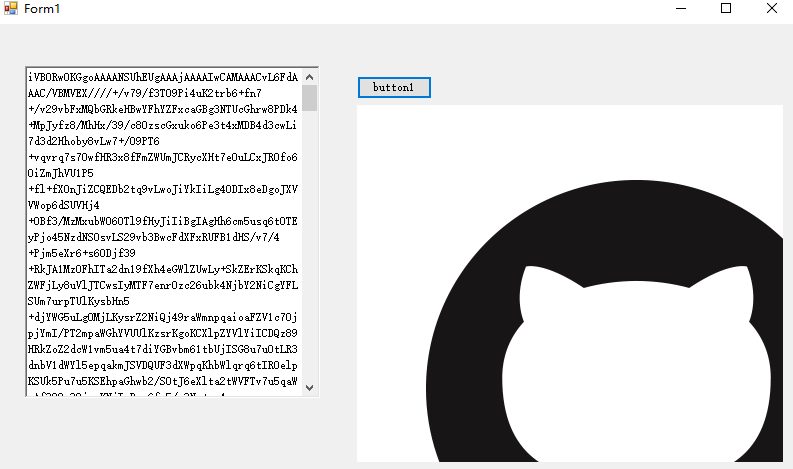
Task: Click the text line starting with VWop6dSUVHj4
Action: 64,205
